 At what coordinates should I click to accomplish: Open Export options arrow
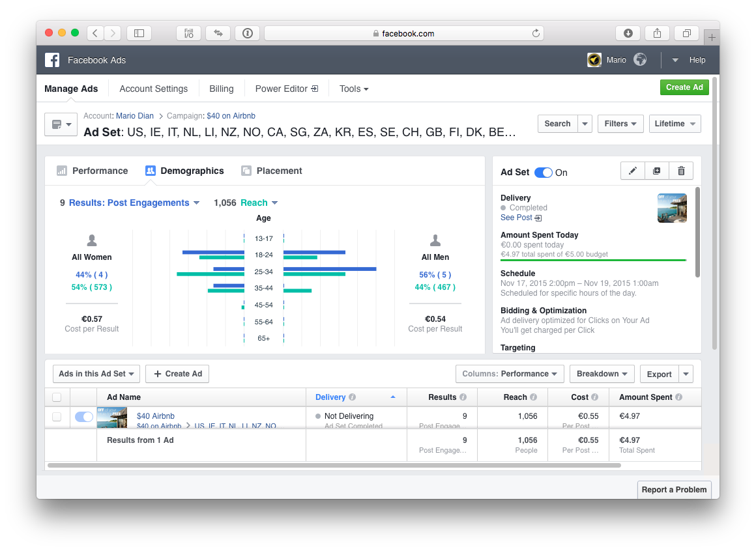pyautogui.click(x=686, y=374)
